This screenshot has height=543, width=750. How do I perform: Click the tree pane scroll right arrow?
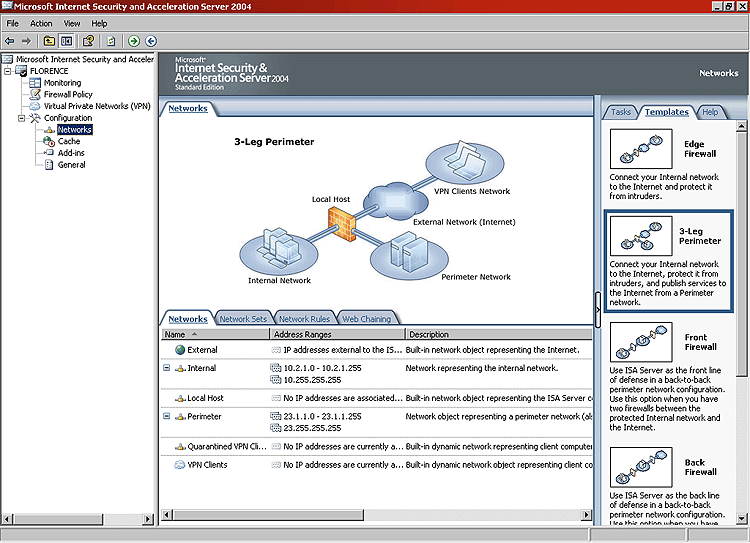pos(148,519)
